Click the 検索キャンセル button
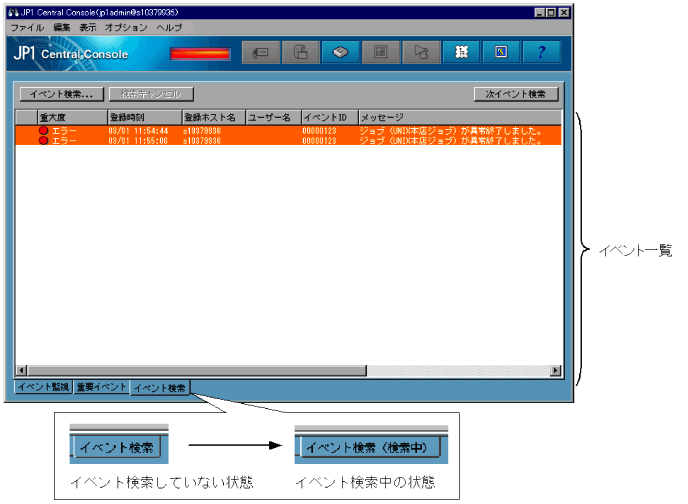Image resolution: width=688 pixels, height=504 pixels. click(x=151, y=94)
